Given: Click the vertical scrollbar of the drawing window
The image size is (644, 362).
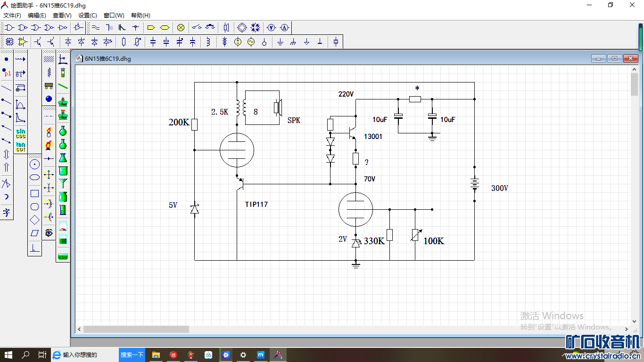Looking at the screenshot, I should (634, 84).
